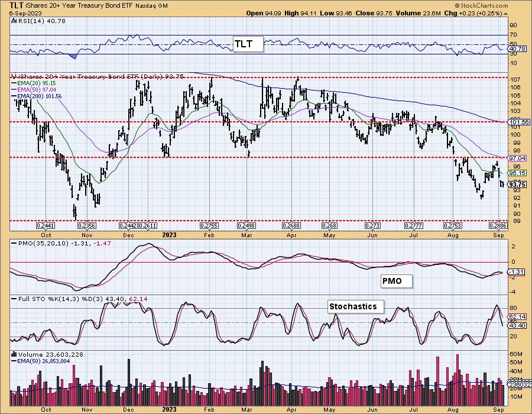
Task: Click the boxed 'PMO' annotation label
Action: coord(397,282)
